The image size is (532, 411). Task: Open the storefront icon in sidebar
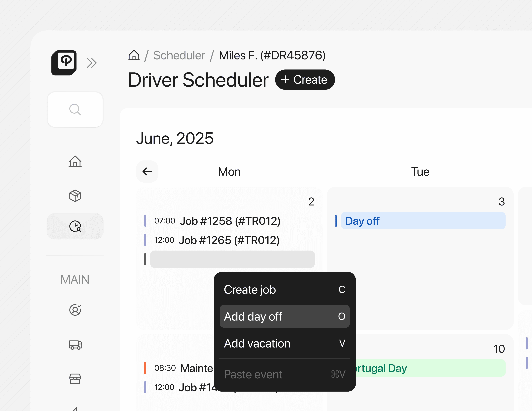[x=75, y=379]
